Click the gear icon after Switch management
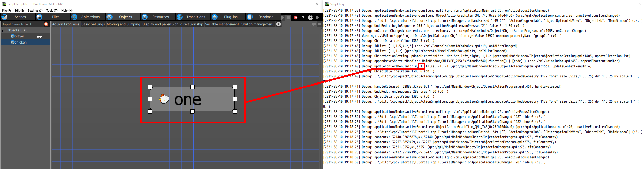The width and height of the screenshot is (644, 169). tap(278, 24)
